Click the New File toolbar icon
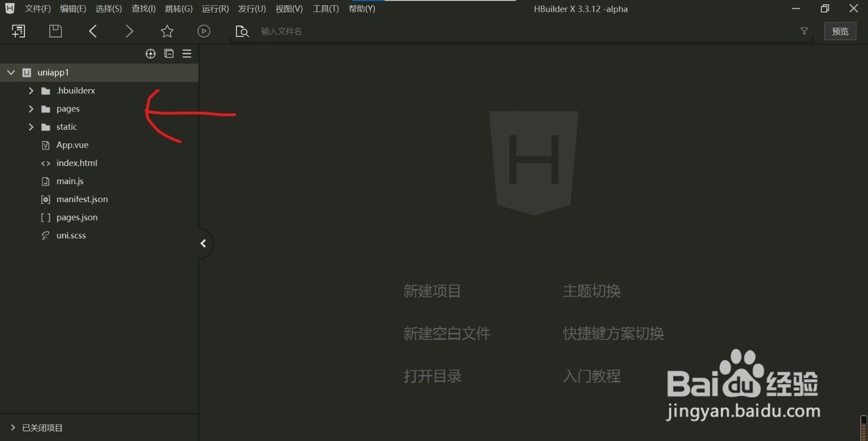868x441 pixels. (18, 31)
